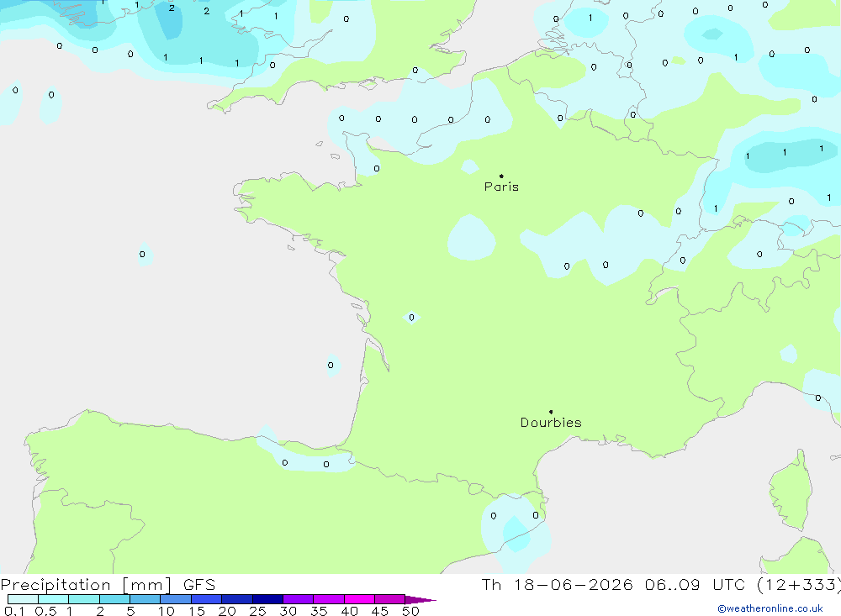Screen dimensions: 841x616
Task: Click the date 'Th 18-06-2026'
Action: 557,585
